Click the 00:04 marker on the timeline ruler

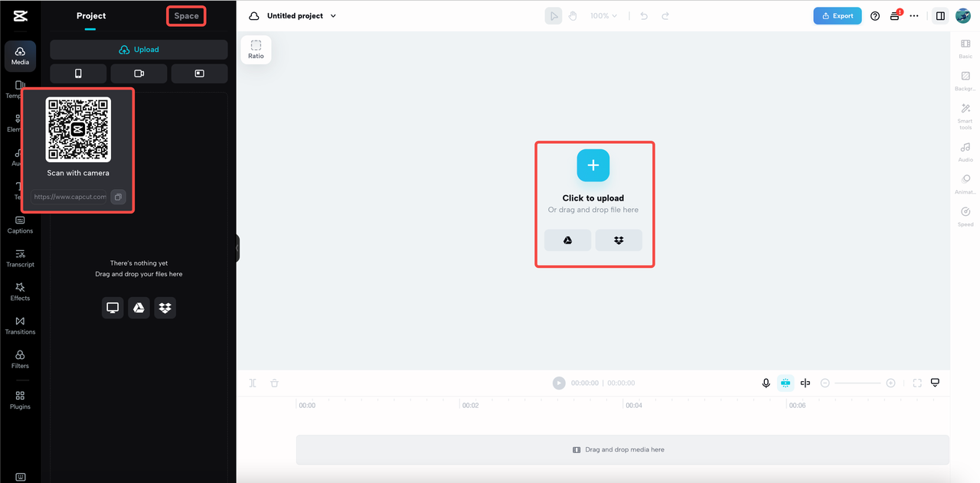click(634, 406)
